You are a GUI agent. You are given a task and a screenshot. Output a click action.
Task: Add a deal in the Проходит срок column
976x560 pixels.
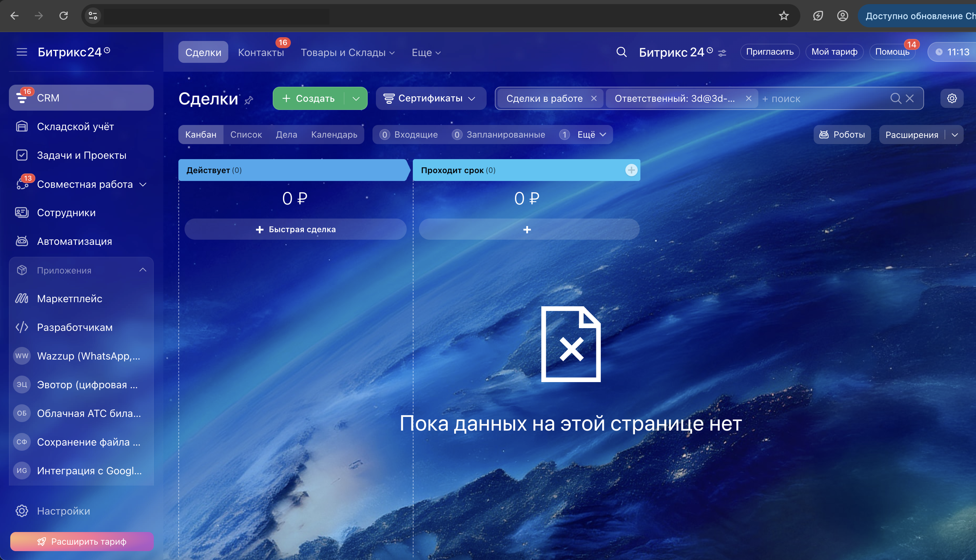click(529, 229)
